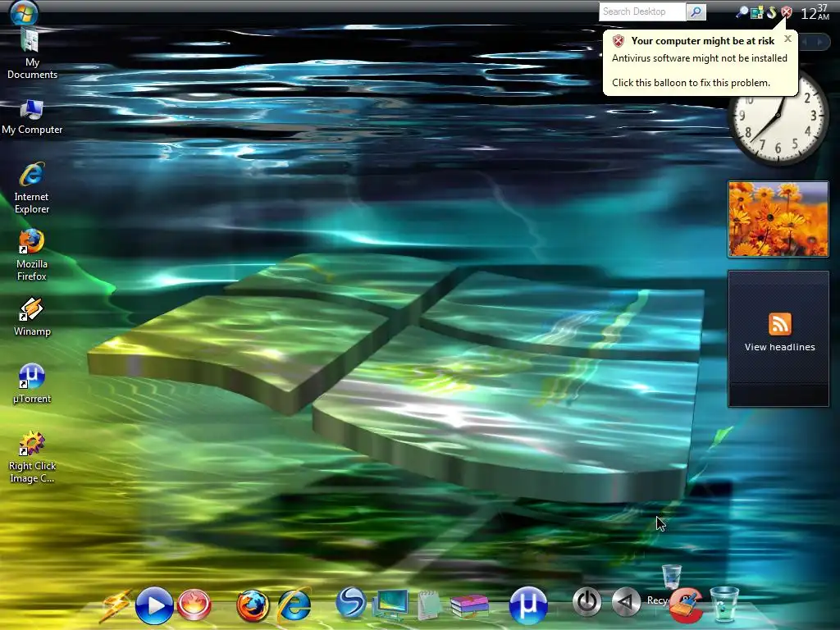Click the magnifier tray icon
840x630 pixels.
tap(742, 11)
